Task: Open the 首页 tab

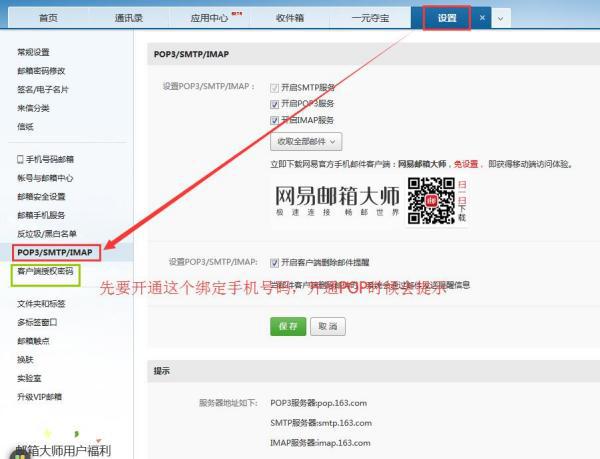Action: point(48,18)
